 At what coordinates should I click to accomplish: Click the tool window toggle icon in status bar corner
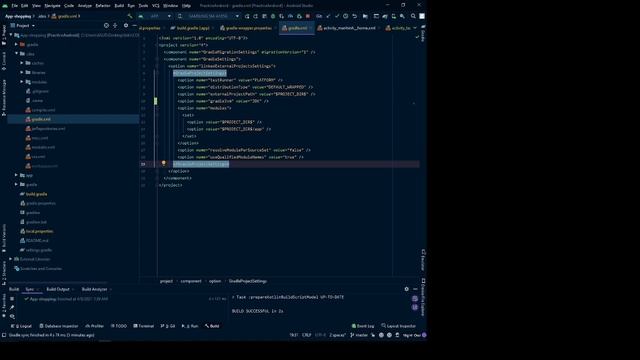tap(4, 335)
